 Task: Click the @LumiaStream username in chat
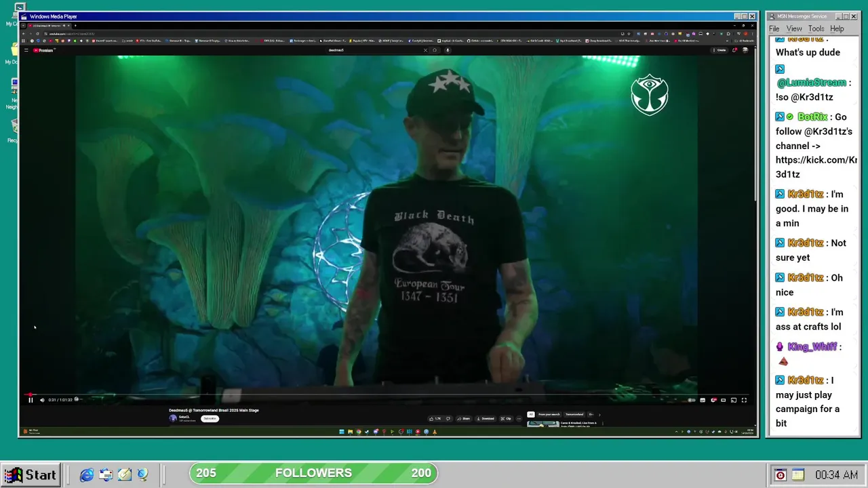coord(811,83)
